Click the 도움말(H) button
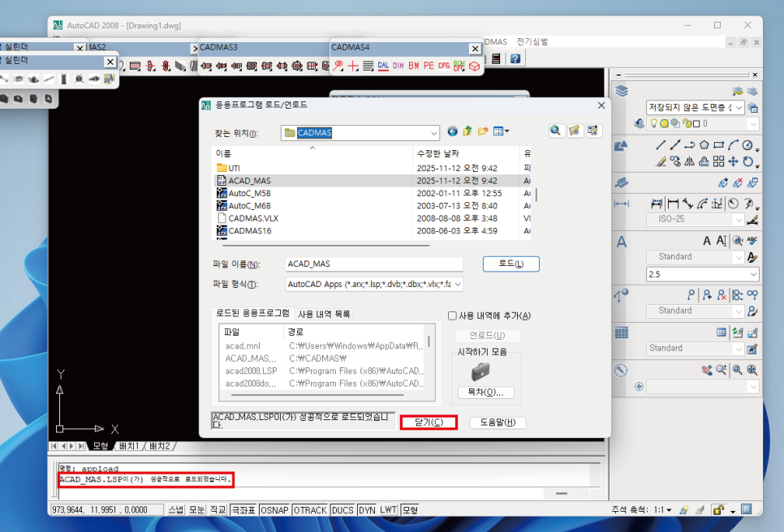784x532 pixels. coord(498,422)
